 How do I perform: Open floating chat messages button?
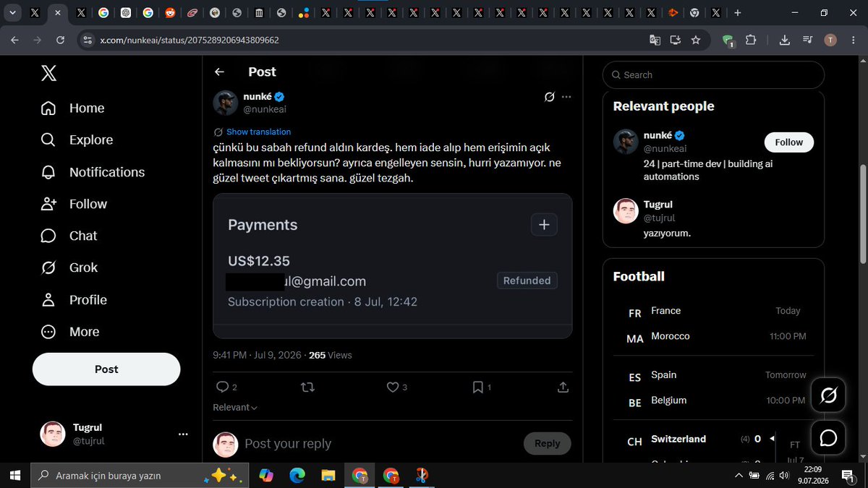(x=828, y=438)
